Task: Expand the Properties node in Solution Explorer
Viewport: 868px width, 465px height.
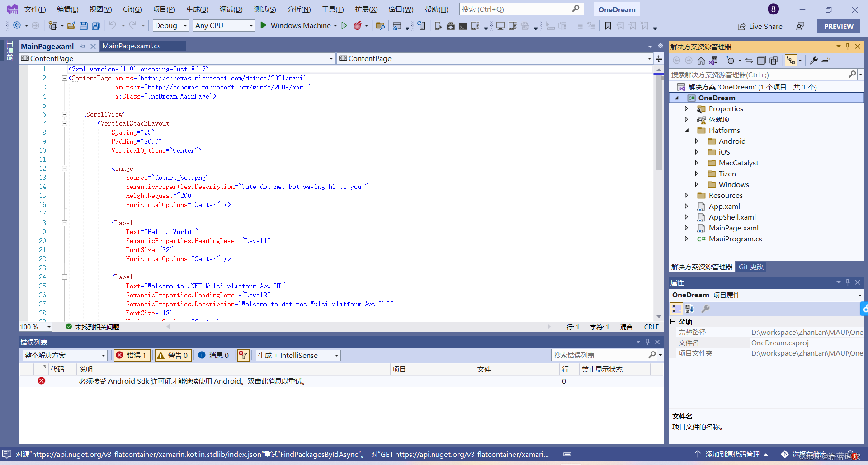Action: point(686,109)
